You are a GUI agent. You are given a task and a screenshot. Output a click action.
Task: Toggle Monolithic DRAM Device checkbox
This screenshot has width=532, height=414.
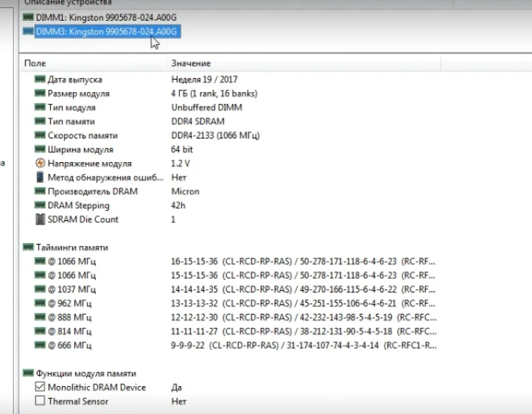40,387
